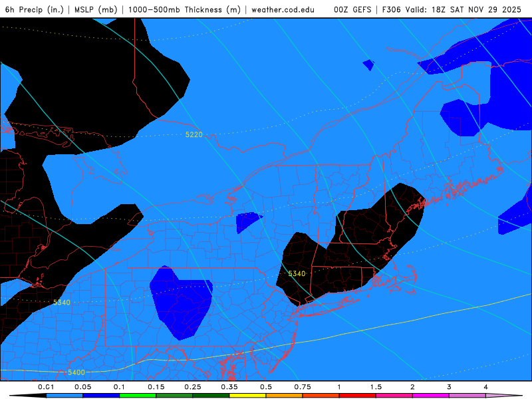Click '5340' label inside the black Connecticut area

point(297,273)
